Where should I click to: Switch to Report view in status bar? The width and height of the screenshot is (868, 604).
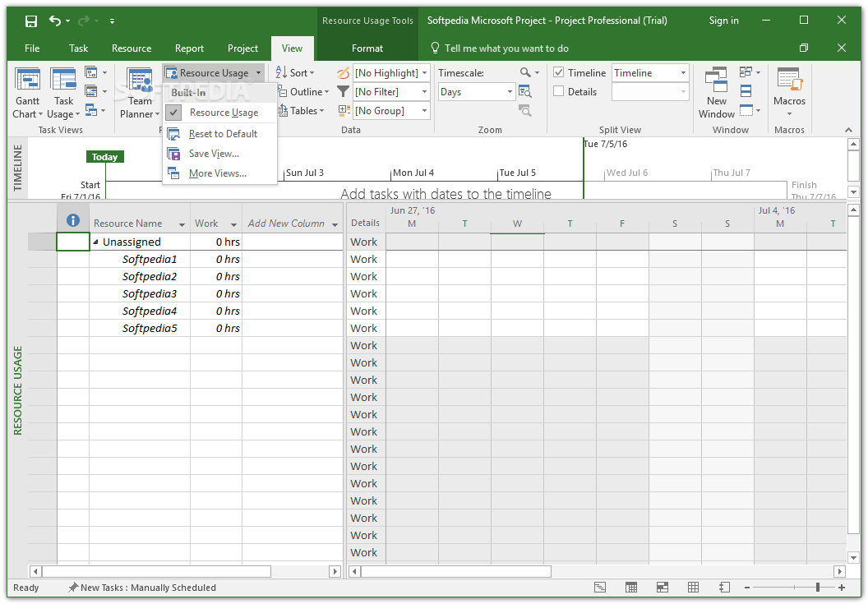(x=724, y=588)
